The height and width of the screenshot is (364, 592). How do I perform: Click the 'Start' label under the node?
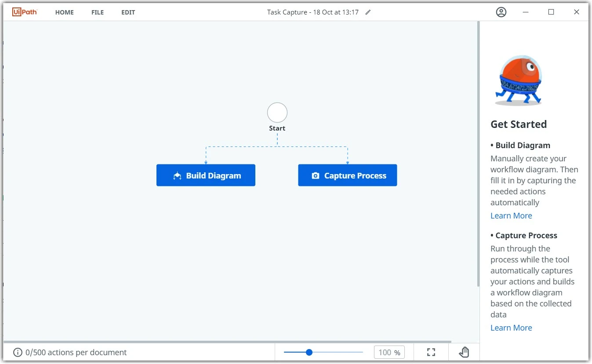tap(277, 128)
